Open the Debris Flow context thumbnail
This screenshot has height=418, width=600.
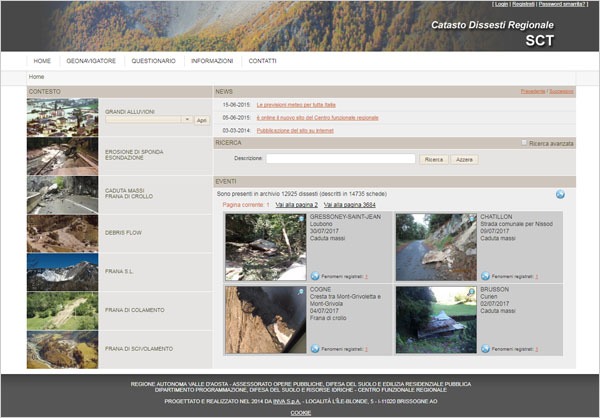pos(62,233)
